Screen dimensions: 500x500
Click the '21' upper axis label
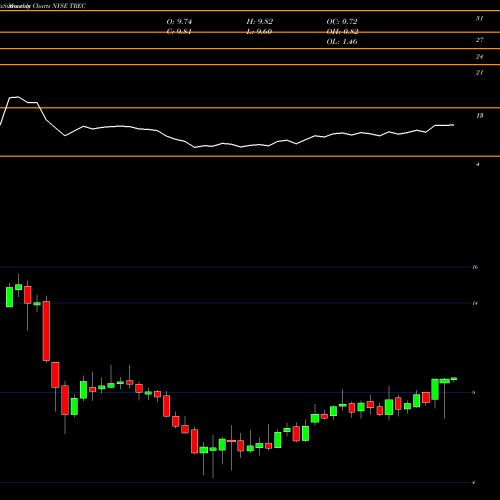pos(479,72)
